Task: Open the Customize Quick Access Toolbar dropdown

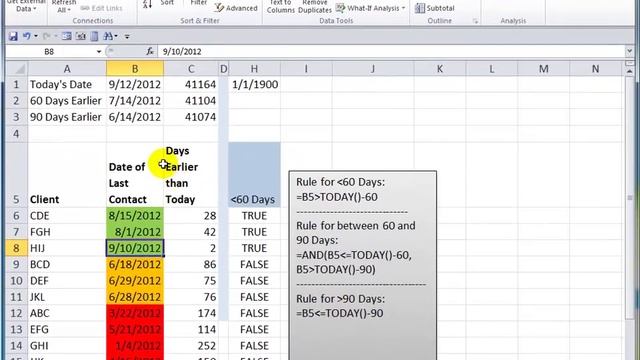Action: (x=127, y=37)
